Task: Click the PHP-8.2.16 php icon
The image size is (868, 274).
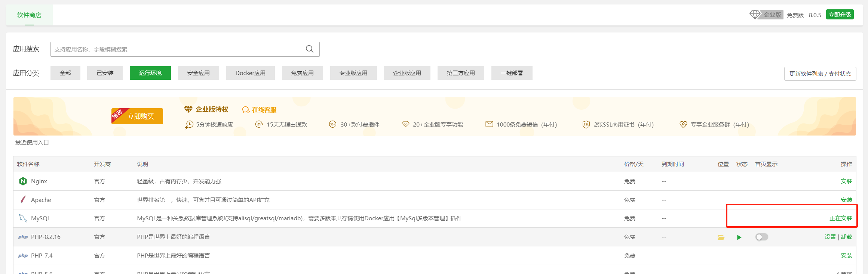Action: click(x=23, y=237)
